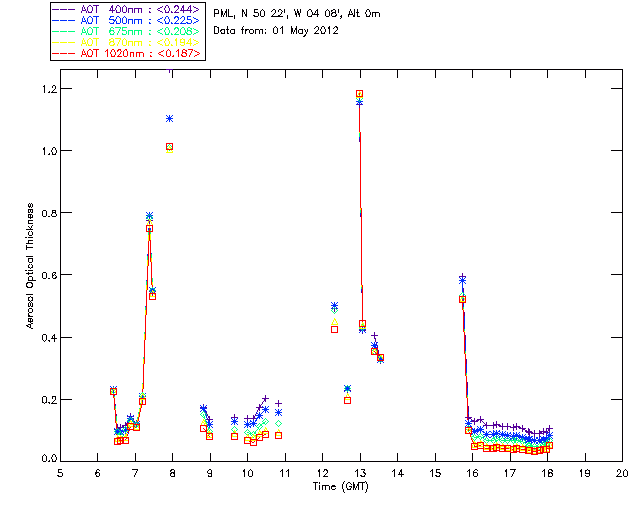Click the 1.0 y-axis tick label
Screen dimensions: 640x512
(x=49, y=151)
